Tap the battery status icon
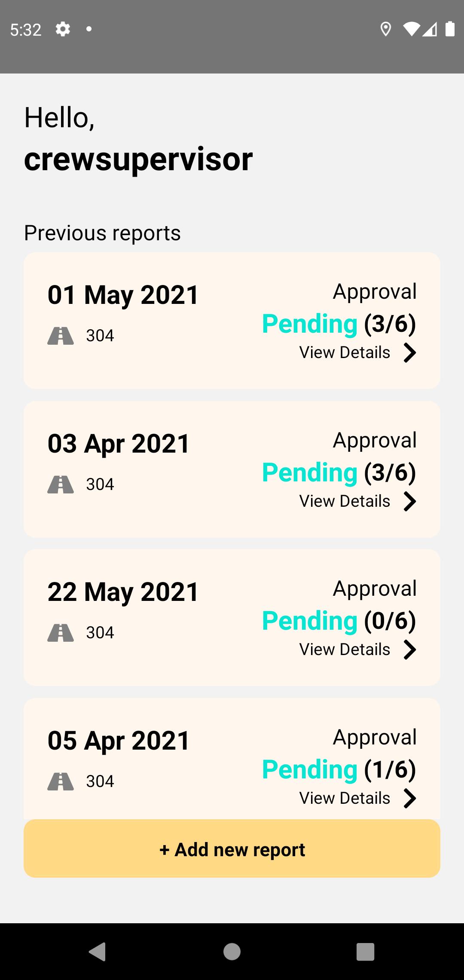The width and height of the screenshot is (464, 980). 450,29
